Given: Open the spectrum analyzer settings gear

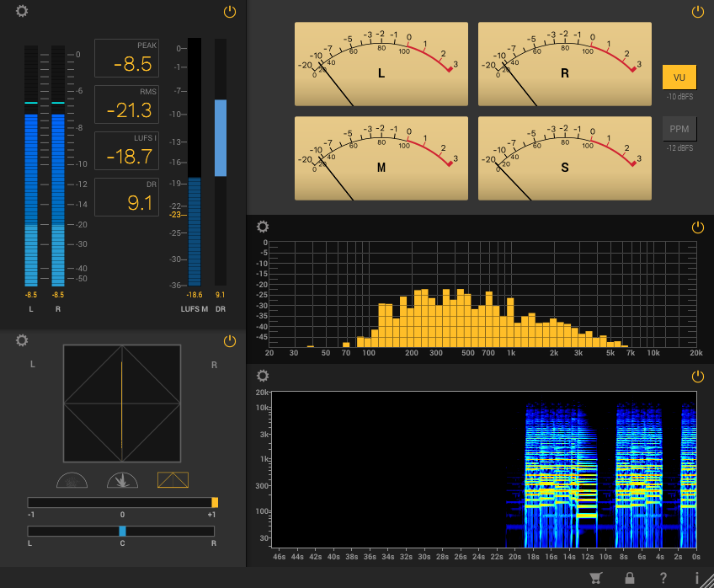Looking at the screenshot, I should 263,227.
